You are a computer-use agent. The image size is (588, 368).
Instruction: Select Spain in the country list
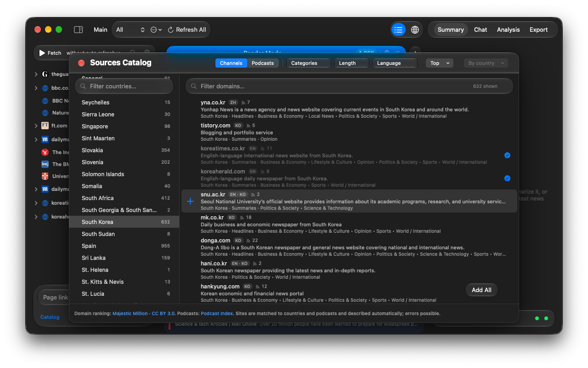124,246
